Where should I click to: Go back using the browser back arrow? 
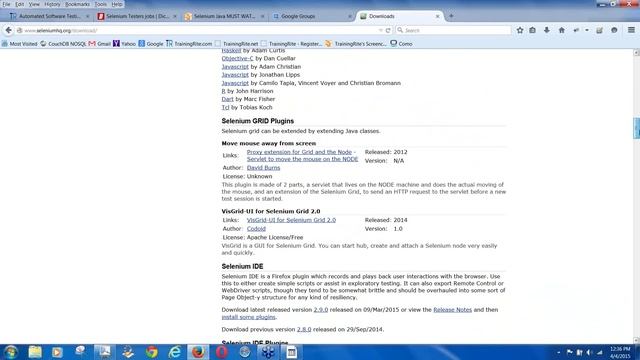pyautogui.click(x=9, y=30)
